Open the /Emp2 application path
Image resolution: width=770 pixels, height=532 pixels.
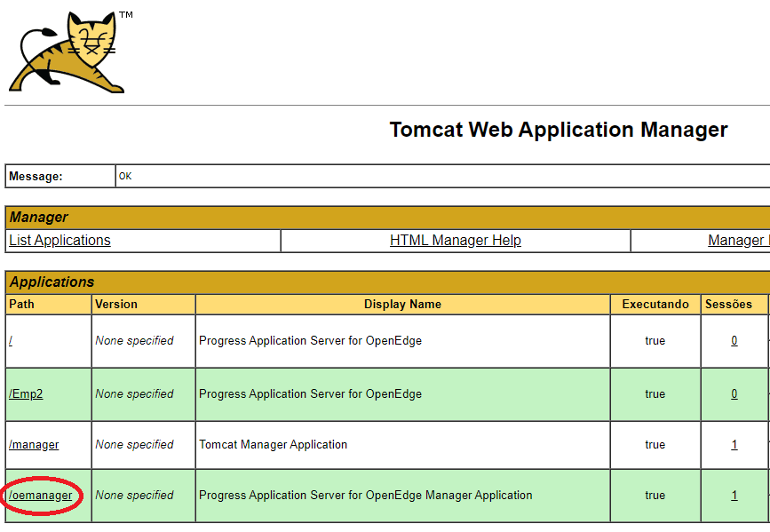26,394
